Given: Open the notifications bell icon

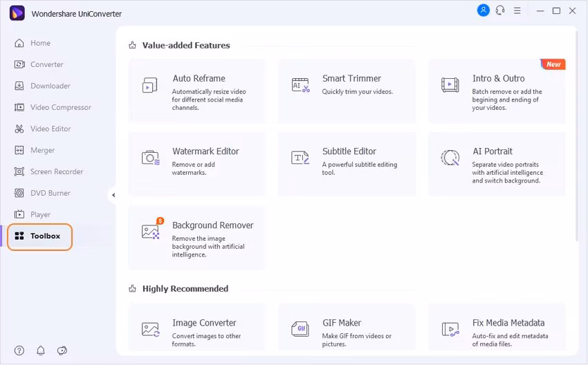Looking at the screenshot, I should coord(41,350).
